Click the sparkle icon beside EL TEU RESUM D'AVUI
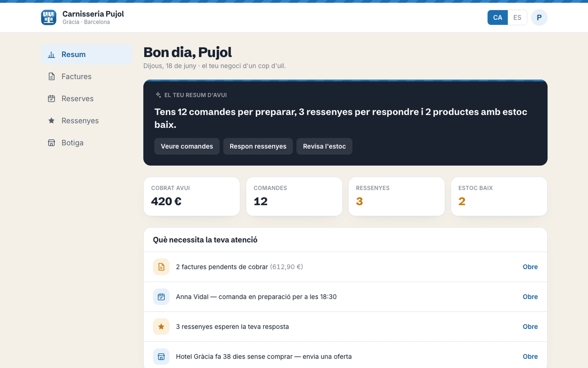Screen dimensions: 588x368 [x=158, y=95]
